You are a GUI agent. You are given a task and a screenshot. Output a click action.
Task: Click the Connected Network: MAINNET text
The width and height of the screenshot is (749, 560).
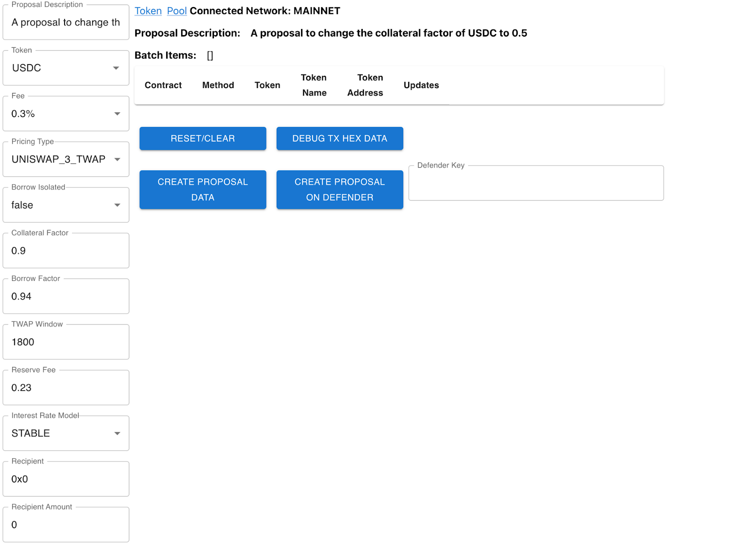(265, 11)
